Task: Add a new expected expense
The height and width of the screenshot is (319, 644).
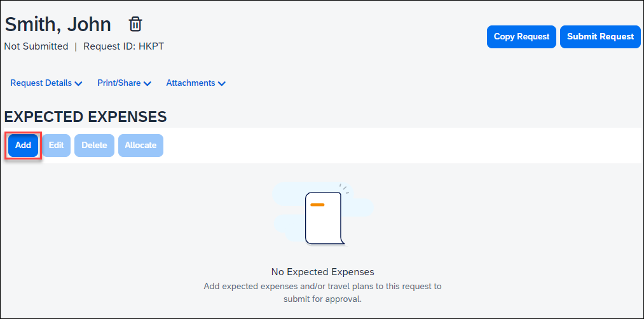Action: click(x=24, y=146)
